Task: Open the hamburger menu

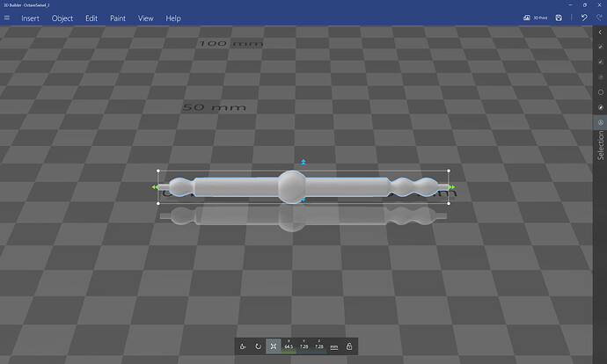Action: pos(7,18)
